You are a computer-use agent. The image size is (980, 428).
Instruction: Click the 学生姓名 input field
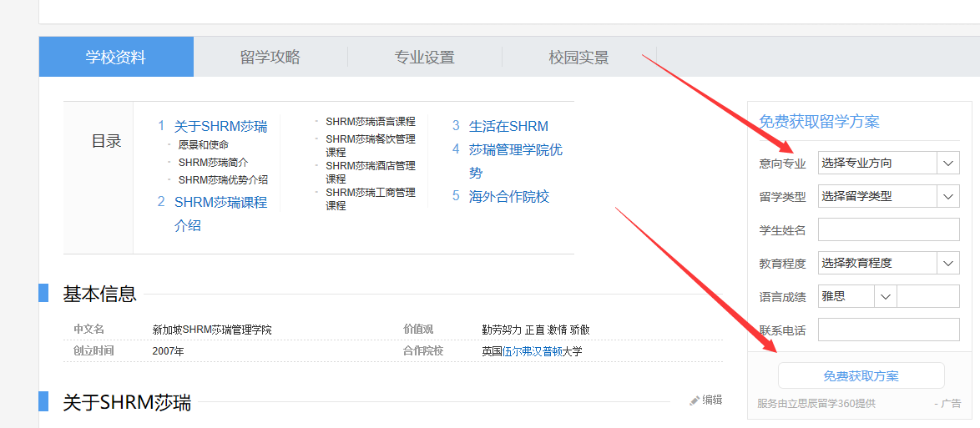888,229
